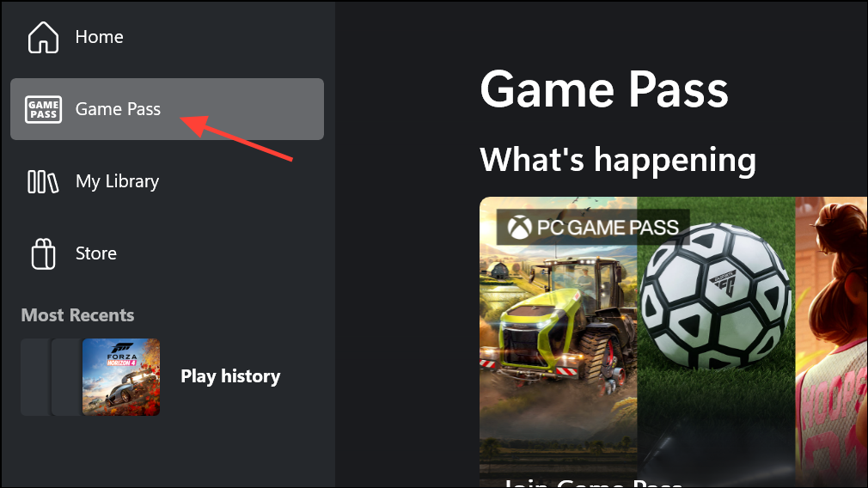Select the green tractor game artwork
Viewport: 868px width, 488px height.
[x=558, y=342]
